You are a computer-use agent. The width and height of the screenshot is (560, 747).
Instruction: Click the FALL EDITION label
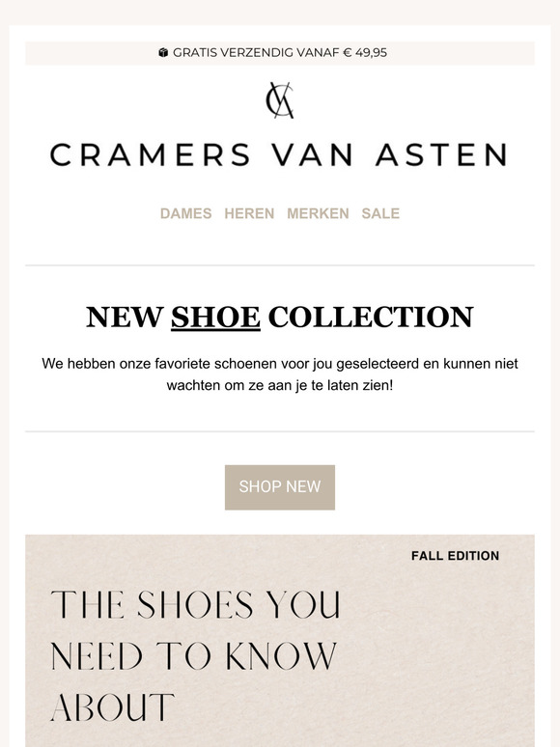455,556
